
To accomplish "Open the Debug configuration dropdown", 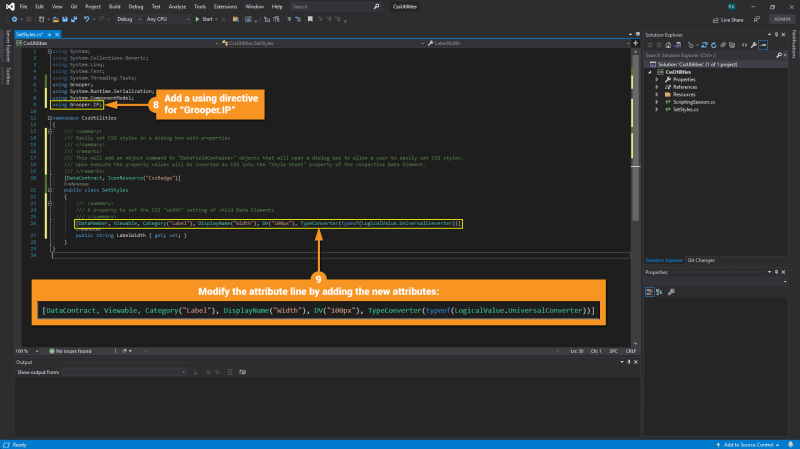I will coord(129,19).
